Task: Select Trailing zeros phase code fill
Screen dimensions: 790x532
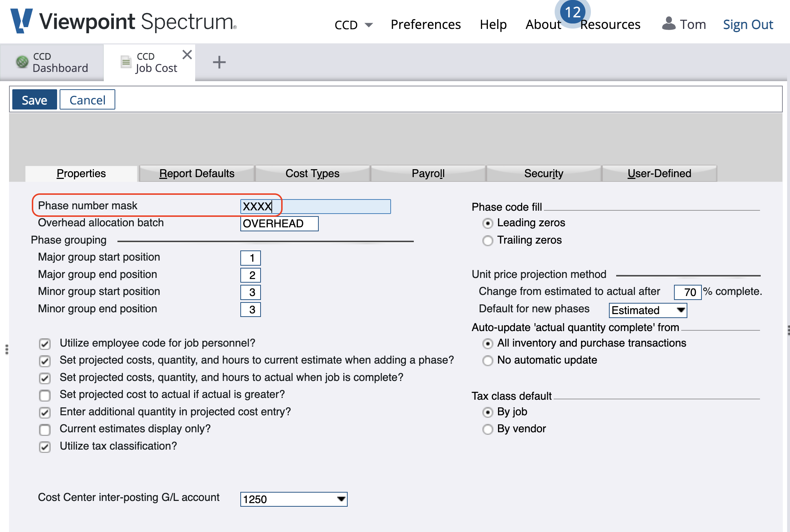Action: (x=488, y=240)
